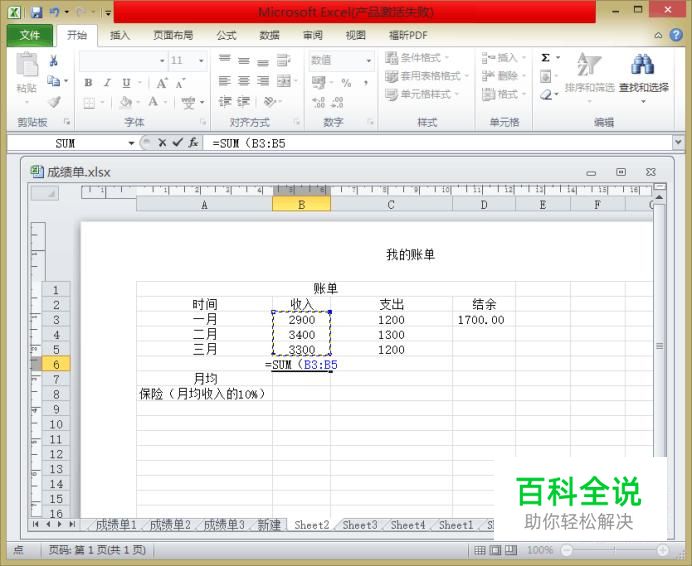Click the percent style icon
This screenshot has width=692, height=566.
coord(346,83)
